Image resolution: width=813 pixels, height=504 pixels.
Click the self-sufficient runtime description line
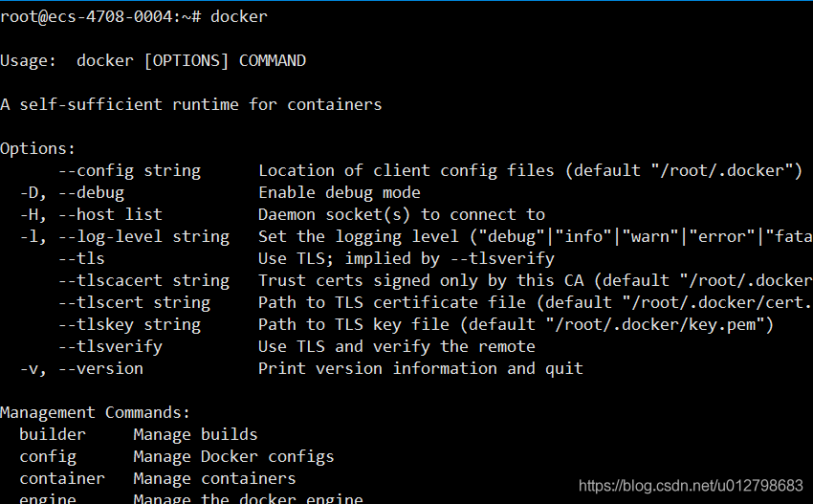click(x=191, y=104)
